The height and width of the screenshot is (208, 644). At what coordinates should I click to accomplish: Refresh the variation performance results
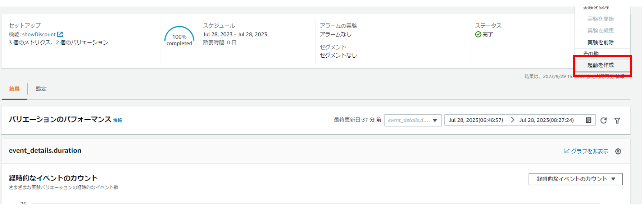pyautogui.click(x=603, y=120)
